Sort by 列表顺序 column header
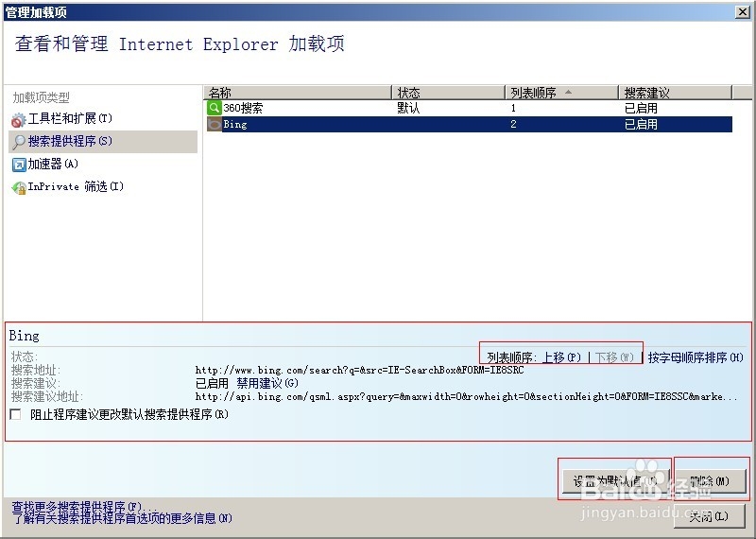 [x=562, y=92]
